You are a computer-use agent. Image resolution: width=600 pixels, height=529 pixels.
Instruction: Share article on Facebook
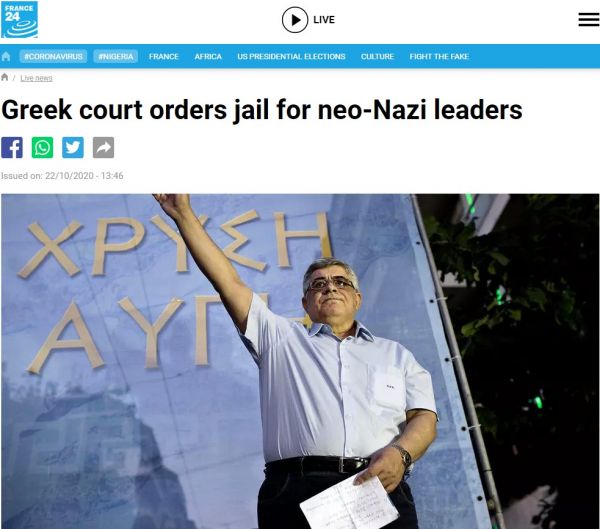[x=12, y=147]
